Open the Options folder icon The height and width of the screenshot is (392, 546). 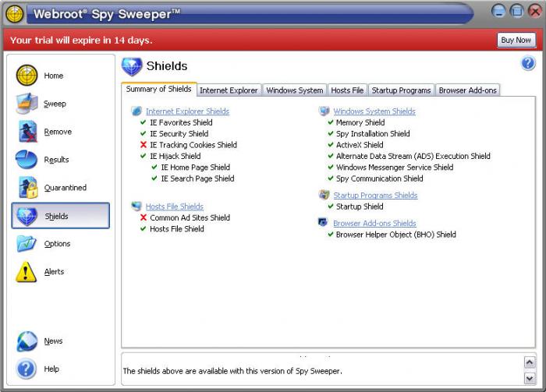pyautogui.click(x=27, y=244)
